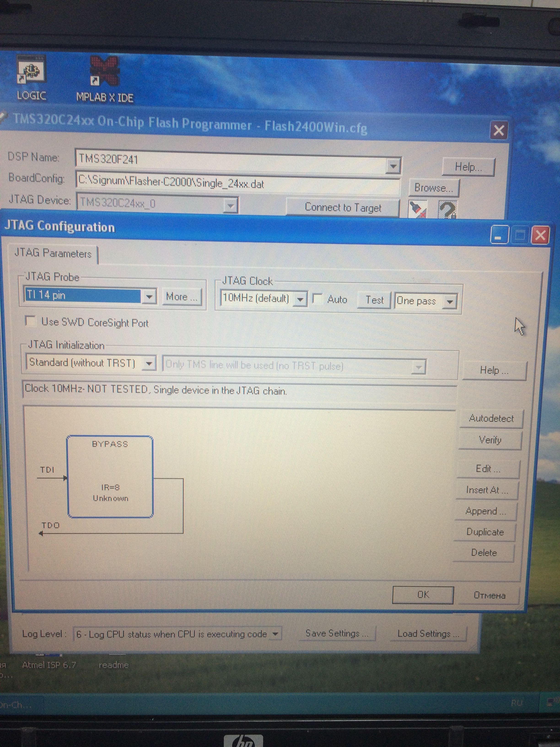Screen dimensions: 560x747
Task: Run Autodetect for the JTAG chain
Action: tap(491, 418)
